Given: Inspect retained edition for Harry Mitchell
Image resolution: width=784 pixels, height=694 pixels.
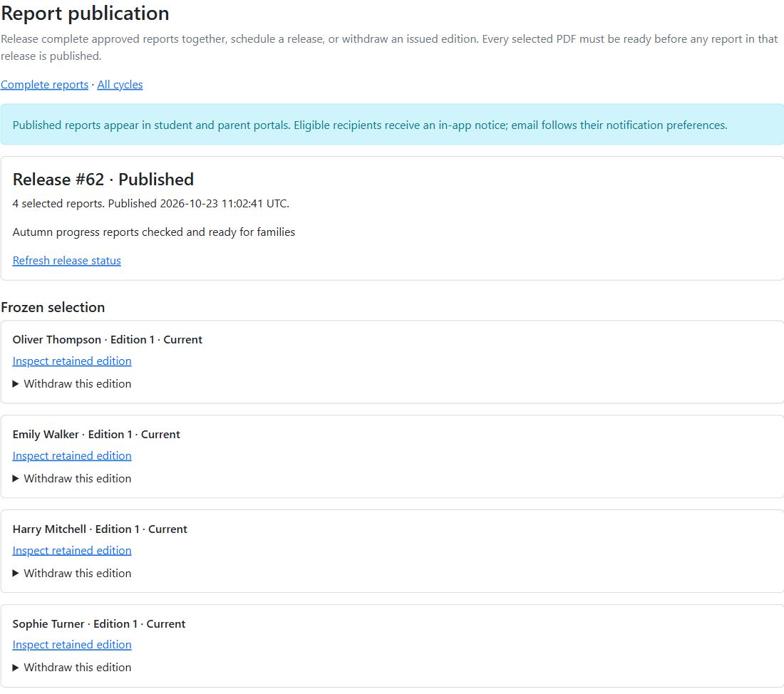Looking at the screenshot, I should pyautogui.click(x=72, y=550).
